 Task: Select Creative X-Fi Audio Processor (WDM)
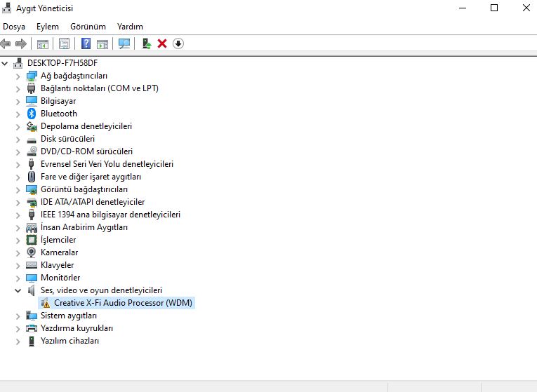coord(123,303)
